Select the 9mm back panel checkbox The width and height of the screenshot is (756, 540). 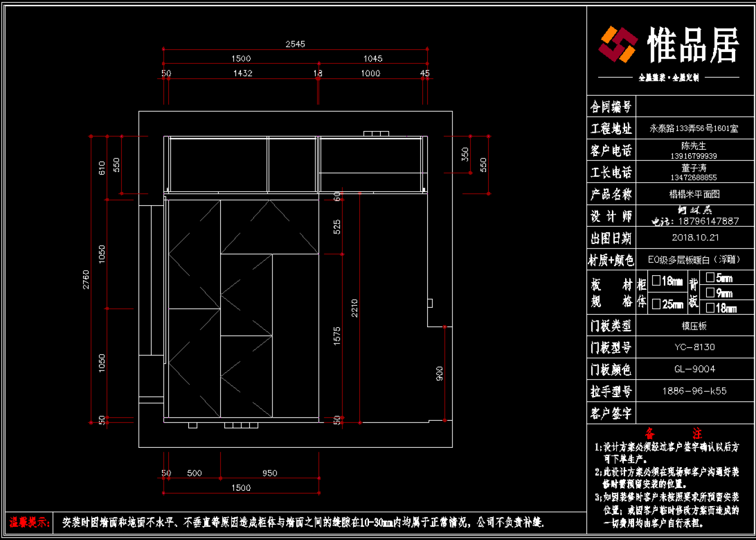[x=710, y=293]
